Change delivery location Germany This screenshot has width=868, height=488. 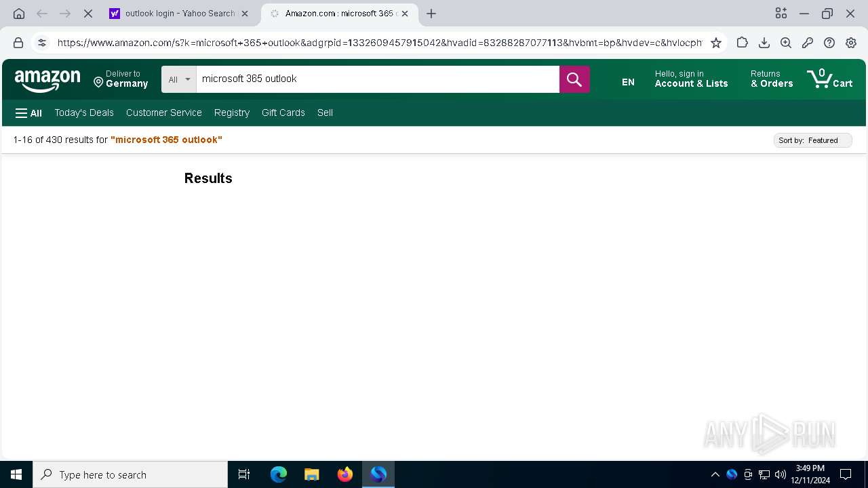click(x=121, y=79)
